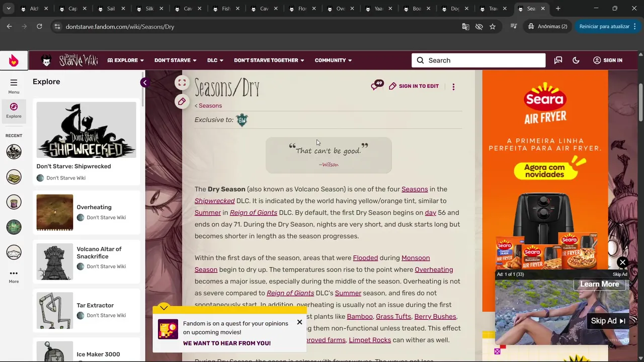Open the page more-options kebab menu
The width and height of the screenshot is (644, 362).
click(453, 86)
